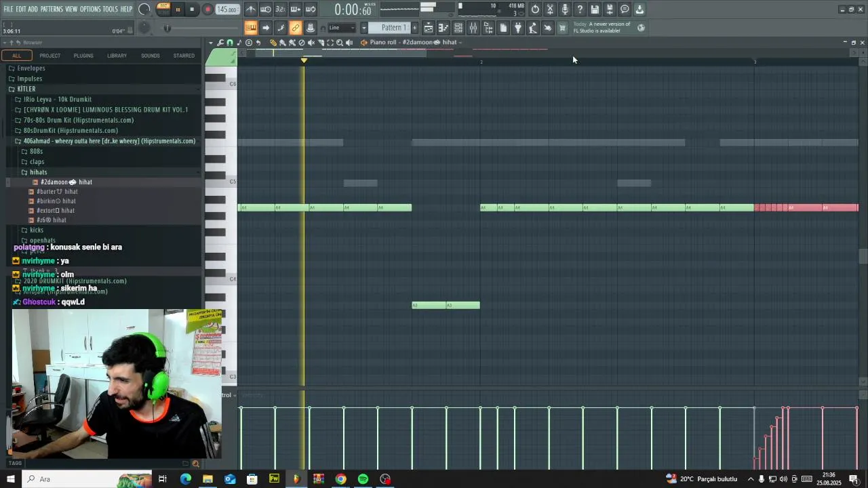Click the pause playback button
The height and width of the screenshot is (488, 868).
pos(178,9)
